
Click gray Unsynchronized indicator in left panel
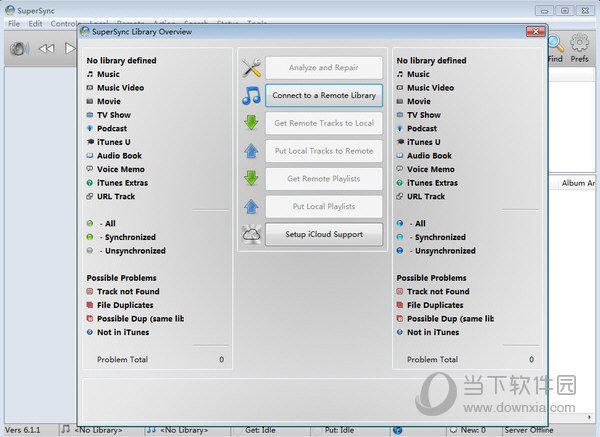[90, 251]
